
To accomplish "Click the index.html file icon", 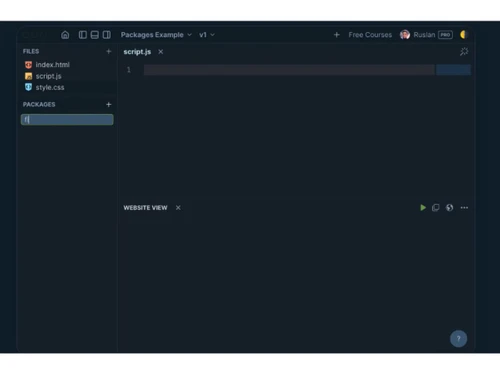I will 28,65.
